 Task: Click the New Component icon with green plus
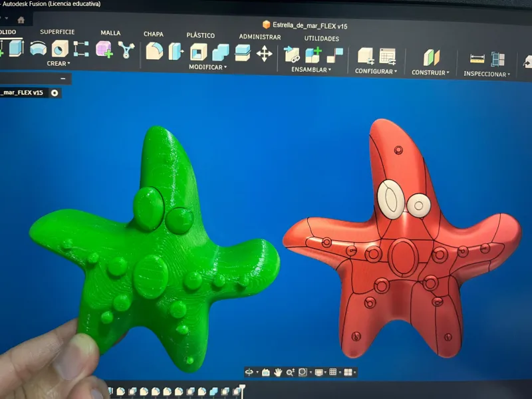313,55
